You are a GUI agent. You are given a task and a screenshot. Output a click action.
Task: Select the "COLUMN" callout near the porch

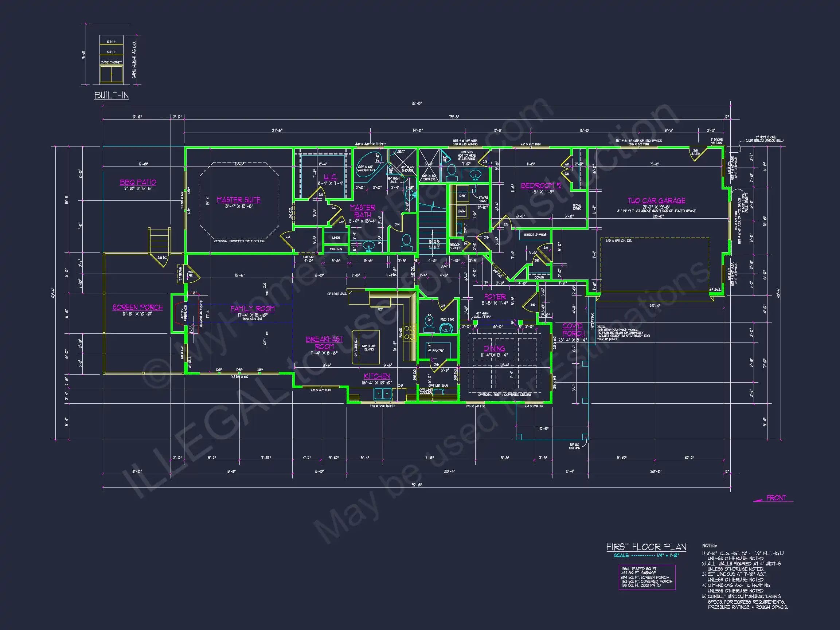pos(575,446)
